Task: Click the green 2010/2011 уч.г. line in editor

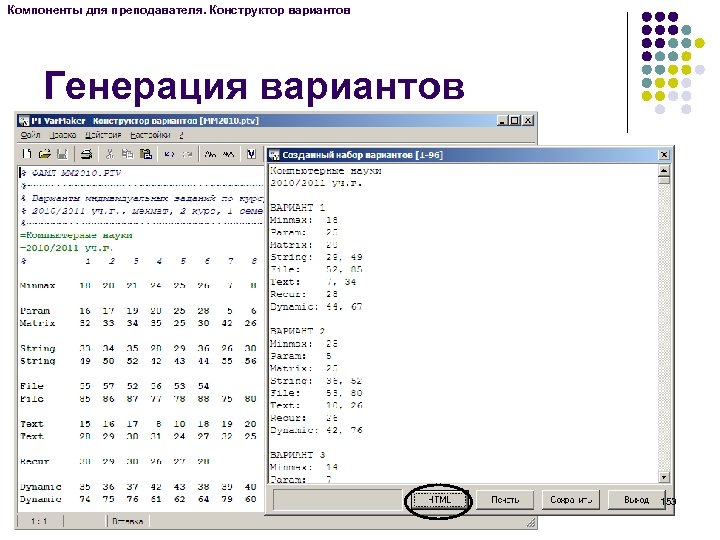Action: [x=67, y=248]
